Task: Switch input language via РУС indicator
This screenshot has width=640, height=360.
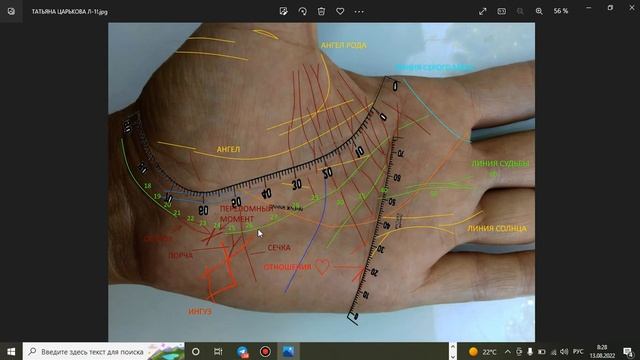Action: (578, 351)
